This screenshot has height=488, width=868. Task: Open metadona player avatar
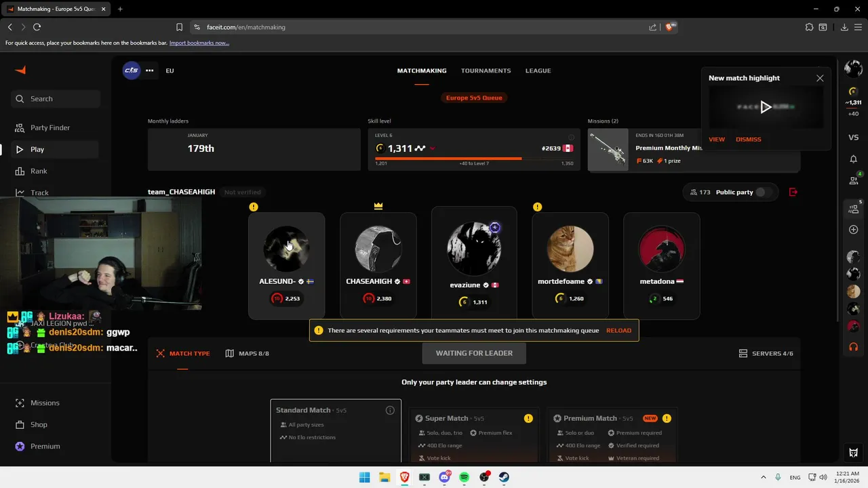(661, 248)
